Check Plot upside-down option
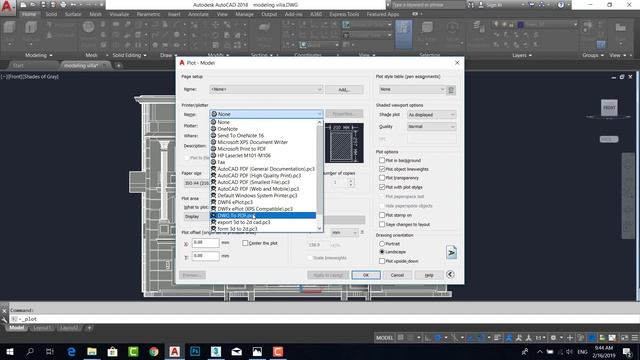This screenshot has height=360, width=640. (x=382, y=261)
